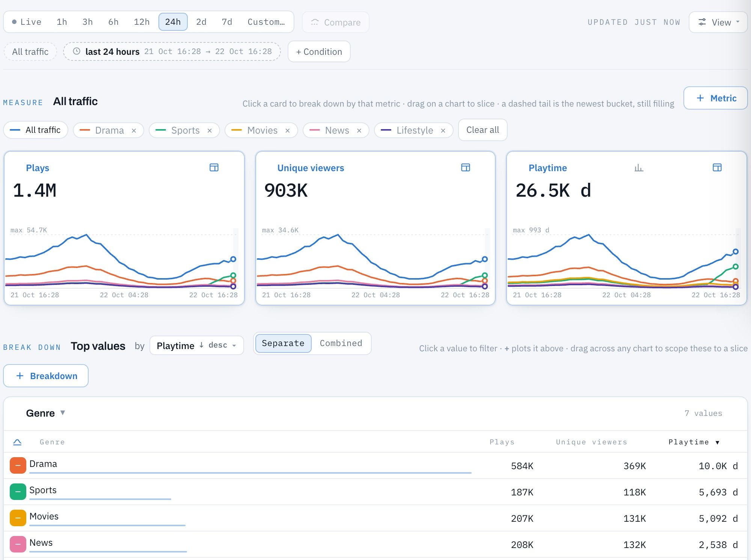Click the last 24 hours time chip
751x560 pixels.
[x=172, y=51]
